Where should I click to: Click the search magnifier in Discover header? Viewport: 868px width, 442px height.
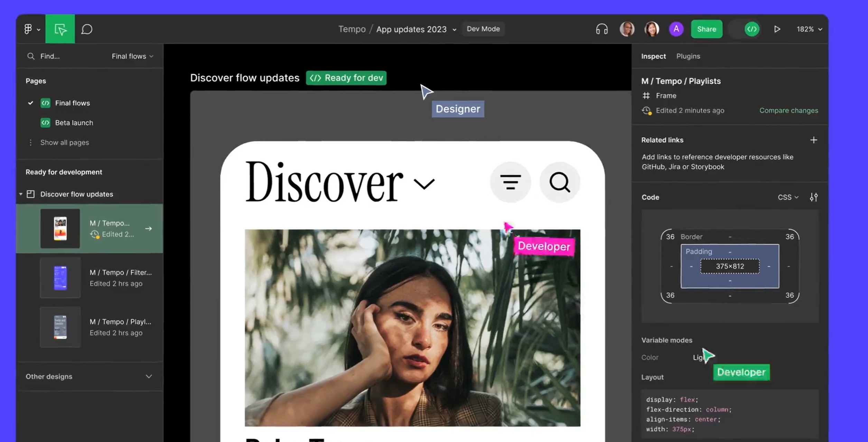pos(559,182)
